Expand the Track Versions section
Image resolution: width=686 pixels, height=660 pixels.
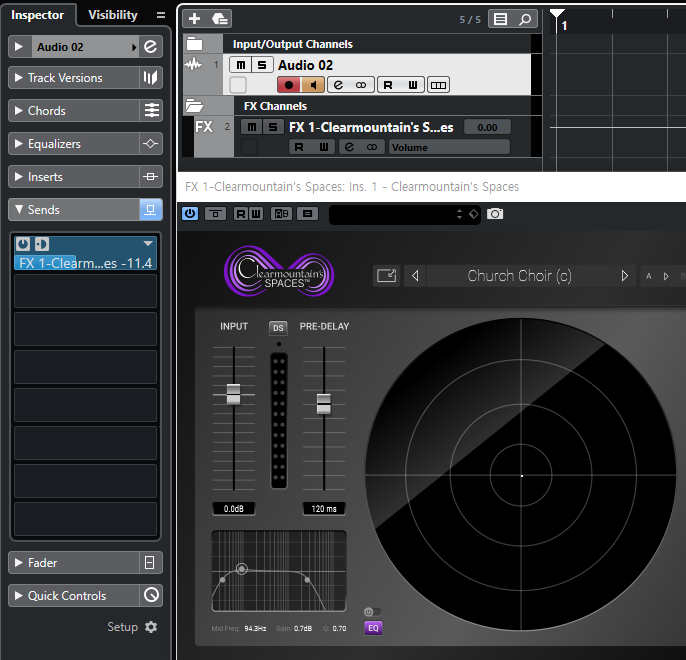(x=18, y=77)
